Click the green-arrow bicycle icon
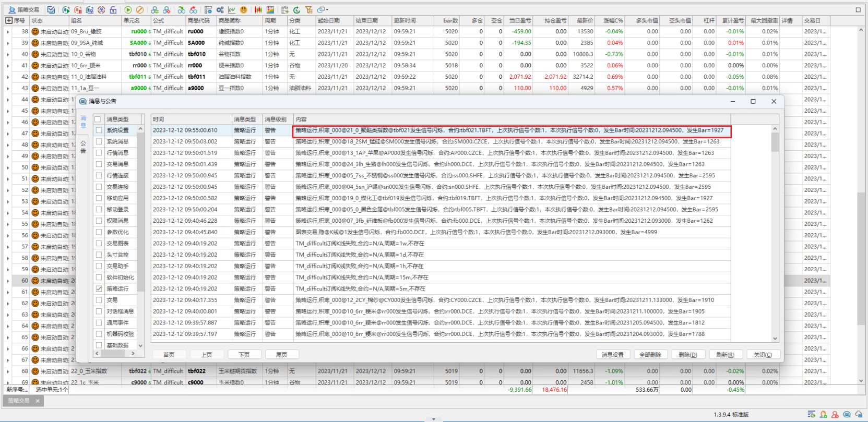The image size is (868, 422). click(x=182, y=10)
